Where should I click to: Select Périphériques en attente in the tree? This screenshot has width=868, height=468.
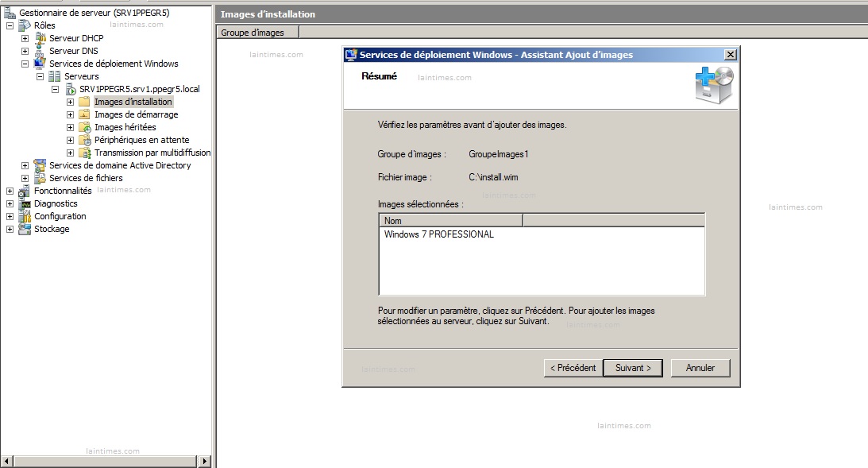(x=141, y=140)
